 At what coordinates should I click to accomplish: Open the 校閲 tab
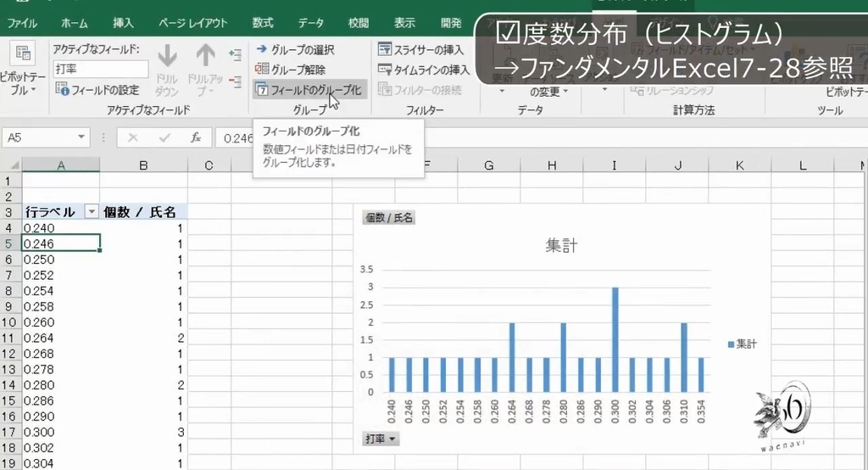click(359, 23)
